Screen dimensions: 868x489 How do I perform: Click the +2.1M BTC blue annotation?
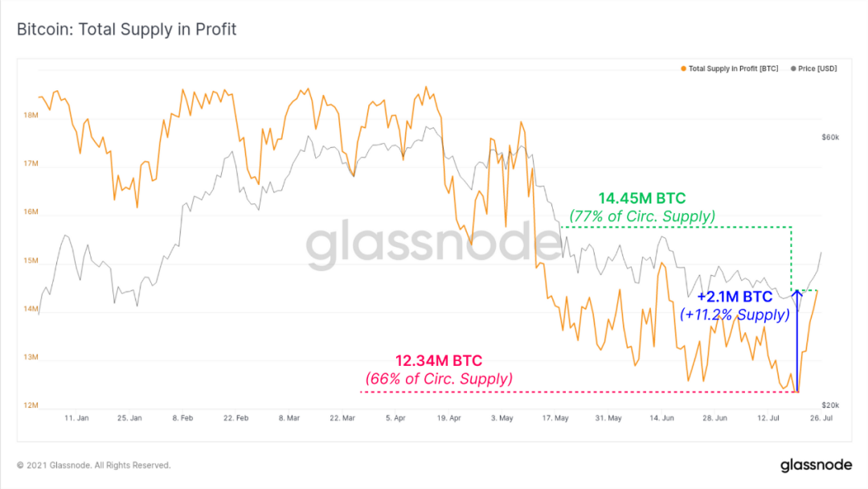(x=735, y=297)
